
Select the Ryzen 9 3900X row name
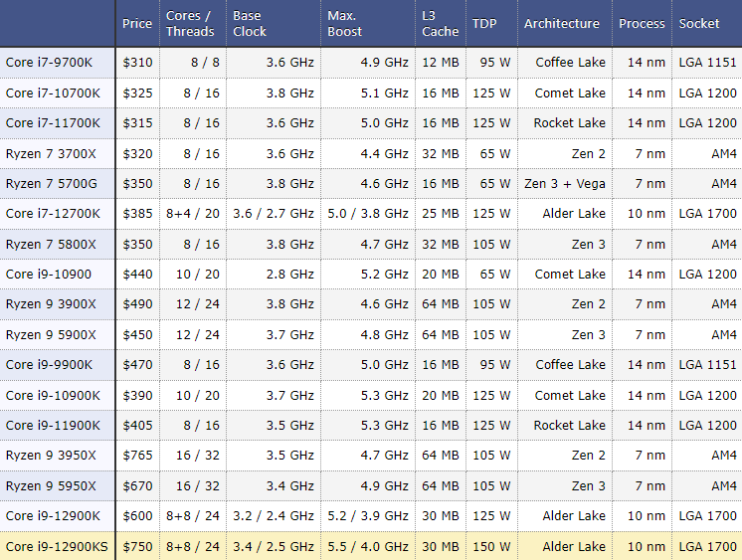(x=51, y=304)
